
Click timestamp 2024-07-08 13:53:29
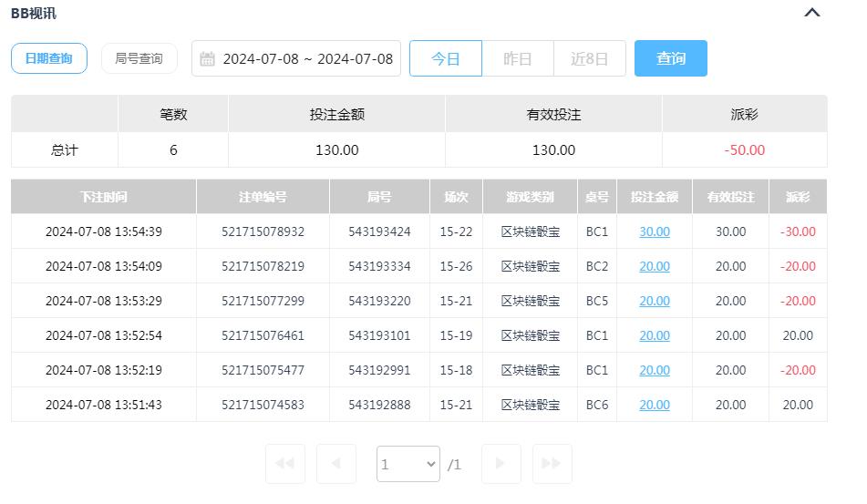pos(104,301)
